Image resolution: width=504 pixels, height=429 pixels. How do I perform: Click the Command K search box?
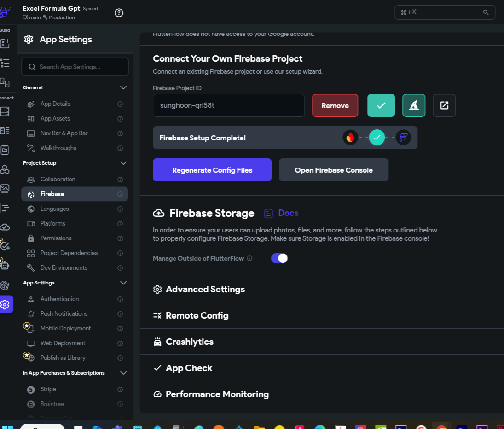click(445, 12)
